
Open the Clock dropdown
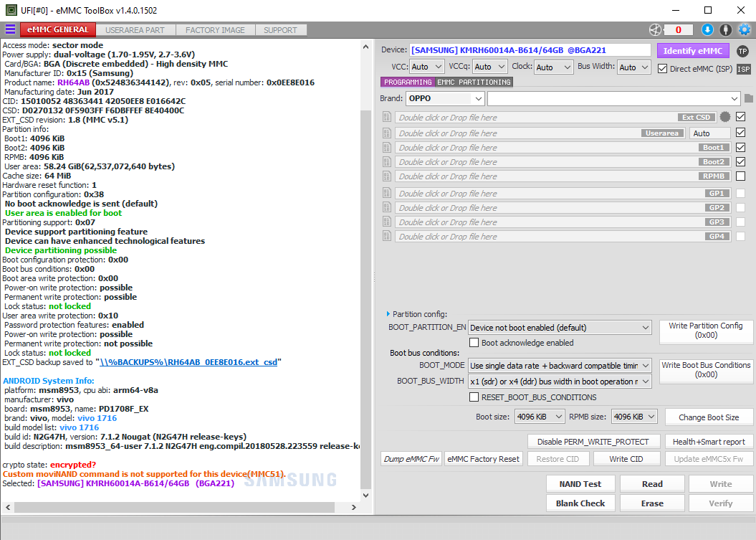552,67
